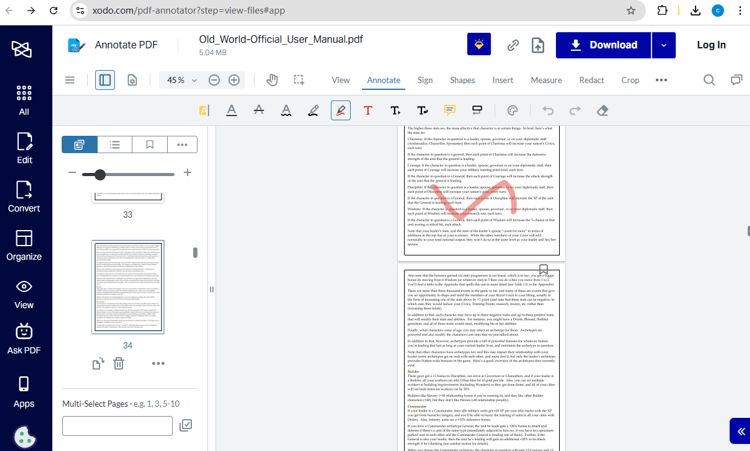Image resolution: width=750 pixels, height=451 pixels.
Task: Select the pan hand tool
Action: point(272,80)
